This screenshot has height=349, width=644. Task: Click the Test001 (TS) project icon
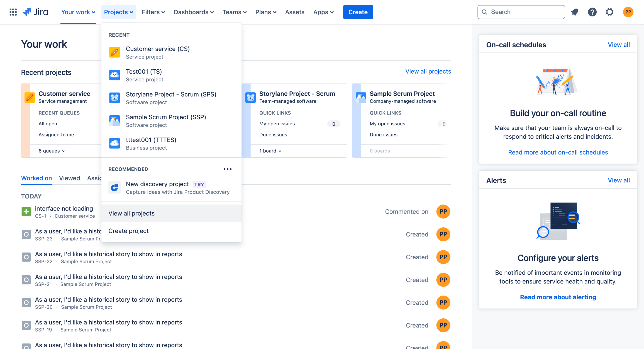tap(114, 75)
